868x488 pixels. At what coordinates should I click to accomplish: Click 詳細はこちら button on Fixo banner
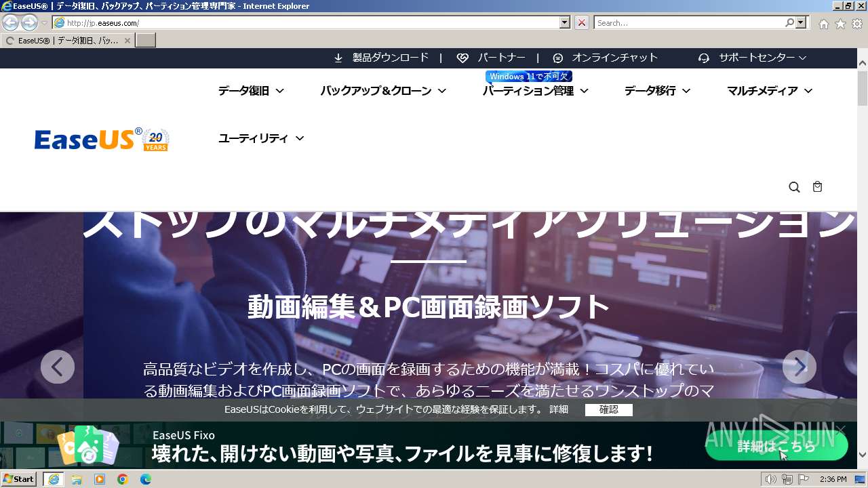coord(776,445)
